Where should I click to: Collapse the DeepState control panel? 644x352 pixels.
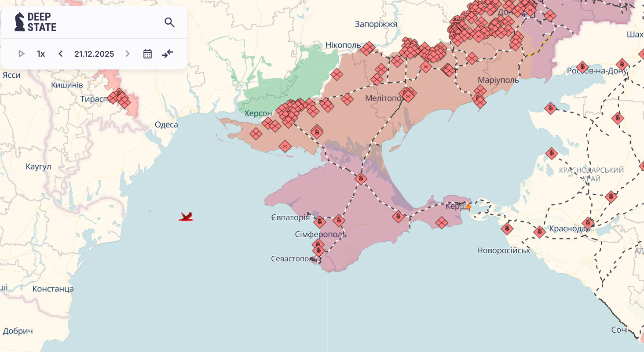click(168, 54)
